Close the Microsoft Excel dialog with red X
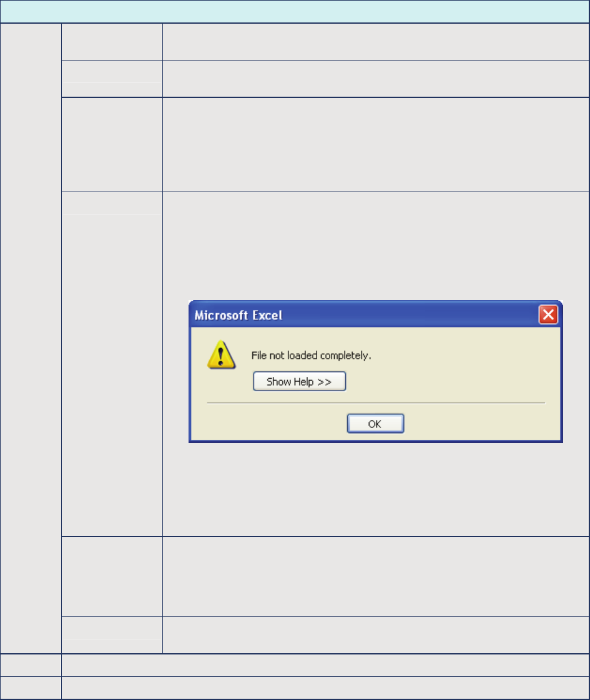Screen dimensions: 590x700 pos(548,314)
